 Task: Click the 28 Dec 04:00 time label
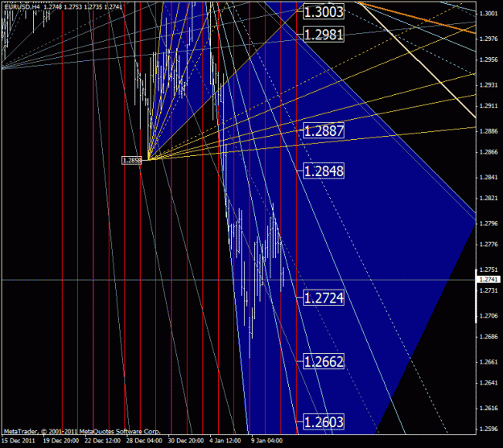[144, 441]
